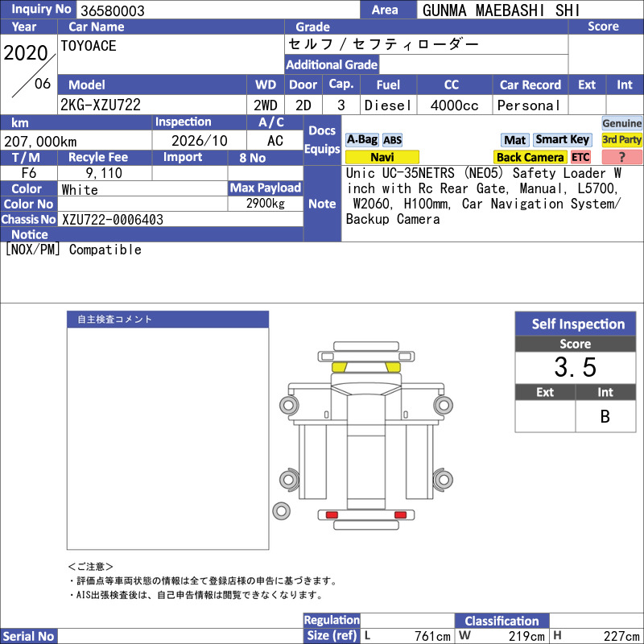The height and width of the screenshot is (644, 644).
Task: Click the Serial No label
Action: point(28,636)
